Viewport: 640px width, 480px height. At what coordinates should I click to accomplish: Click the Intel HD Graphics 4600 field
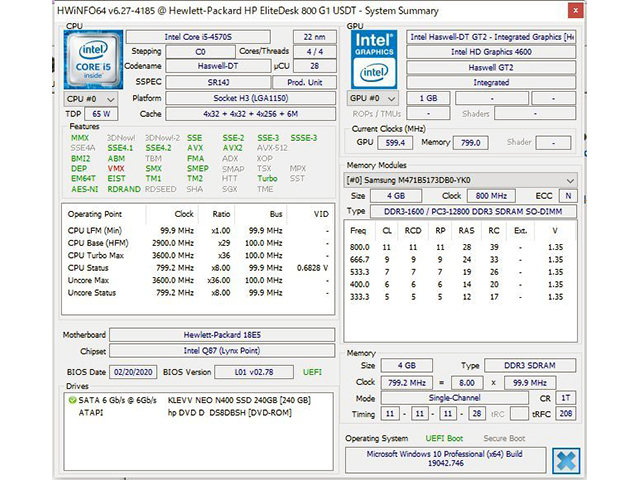tap(491, 52)
